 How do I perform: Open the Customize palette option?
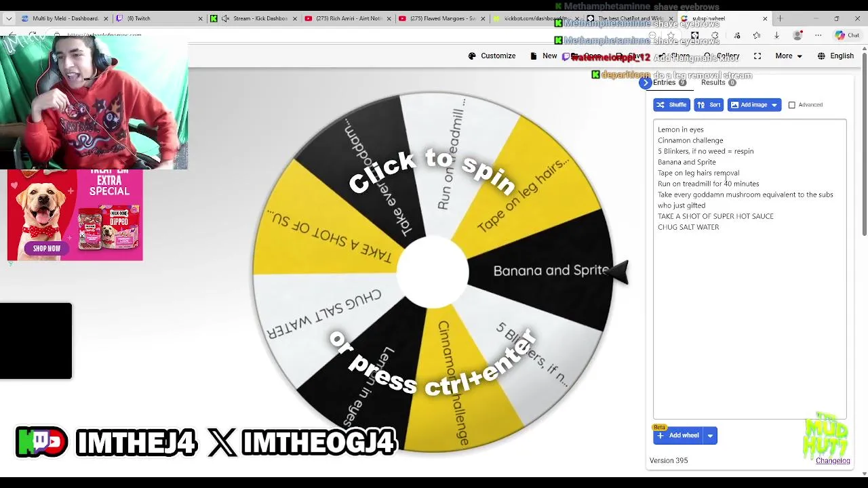[492, 56]
